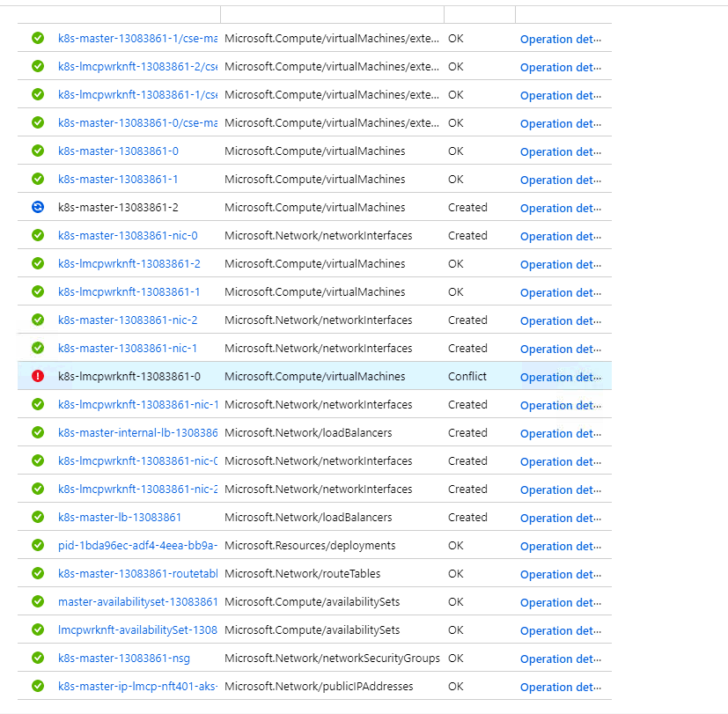Viewport: 728px width, 714px height.
Task: Click the green success icon beside k8s-master-13083861-0
Action: pos(37,151)
